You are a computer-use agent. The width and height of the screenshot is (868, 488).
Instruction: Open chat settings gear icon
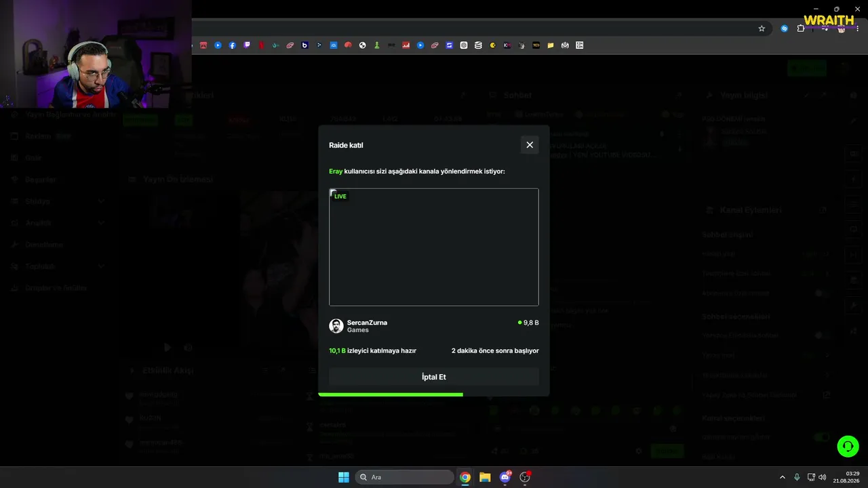point(638,451)
